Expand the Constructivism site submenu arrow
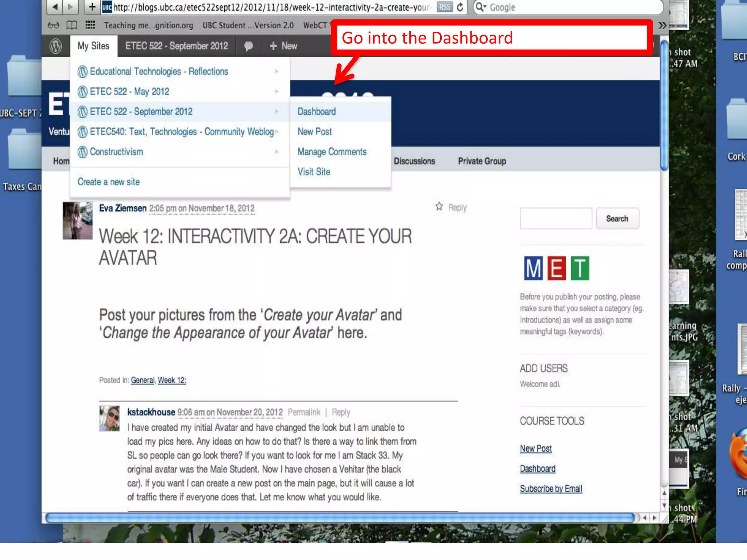This screenshot has width=747, height=560. pos(277,152)
